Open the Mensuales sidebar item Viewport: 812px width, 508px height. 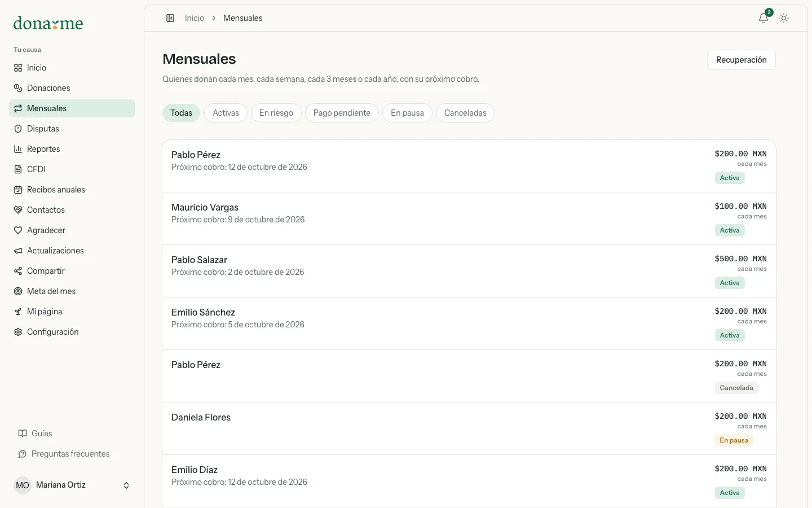pyautogui.click(x=72, y=108)
